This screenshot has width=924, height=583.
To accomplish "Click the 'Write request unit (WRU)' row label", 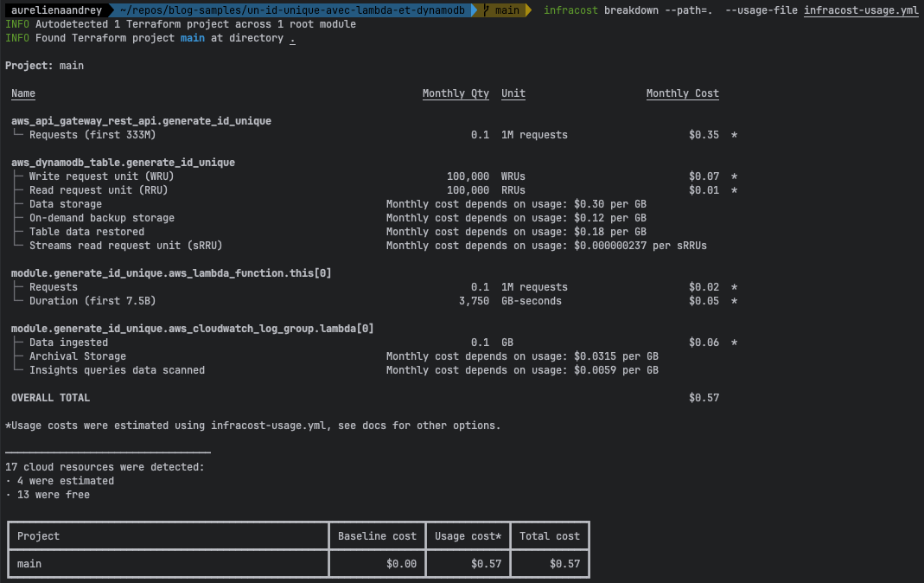I will click(101, 176).
